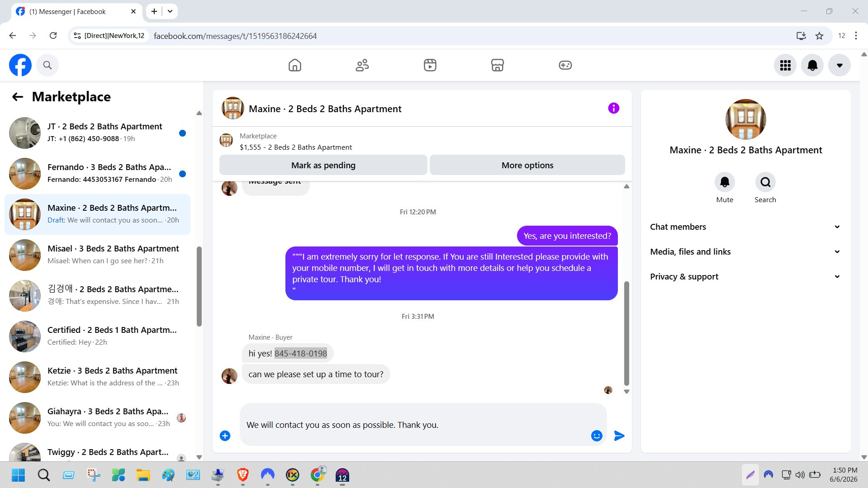Click the chat header listing thumbnail
Screen dimensions: 868x488
[x=233, y=108]
